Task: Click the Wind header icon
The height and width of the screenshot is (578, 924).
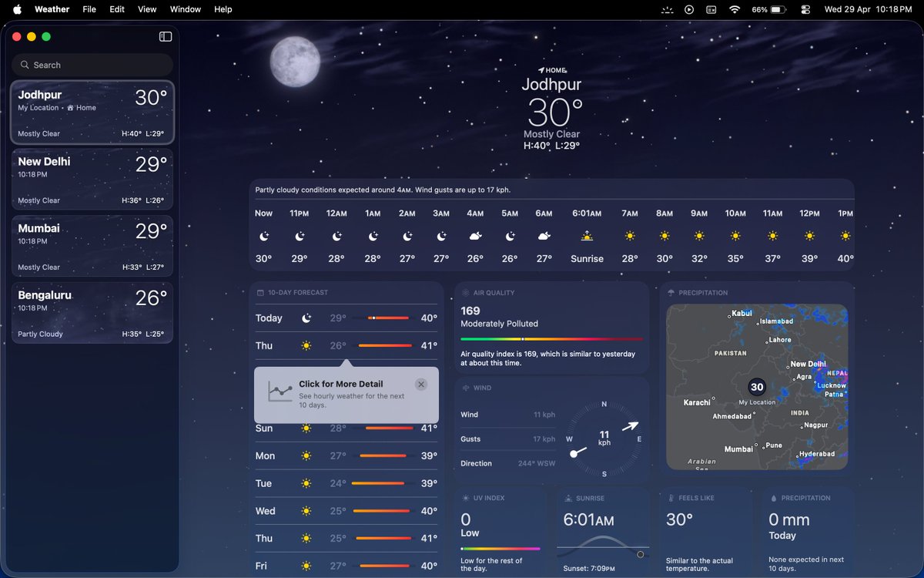Action: (466, 388)
